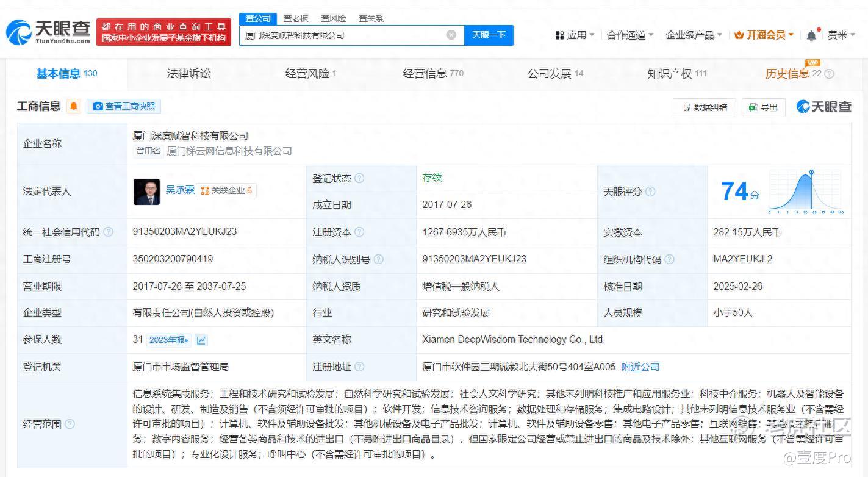The height and width of the screenshot is (477, 868).
Task: Click the registration number 350203200790419
Action: (173, 259)
